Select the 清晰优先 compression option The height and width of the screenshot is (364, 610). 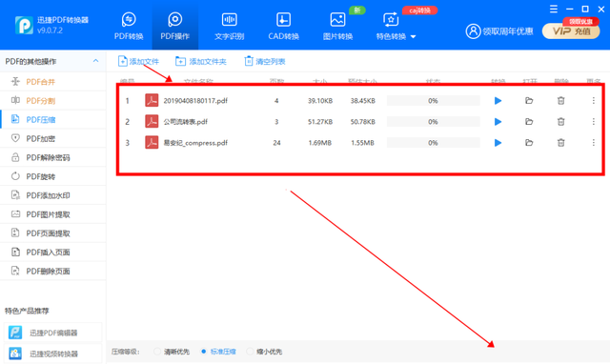172,352
